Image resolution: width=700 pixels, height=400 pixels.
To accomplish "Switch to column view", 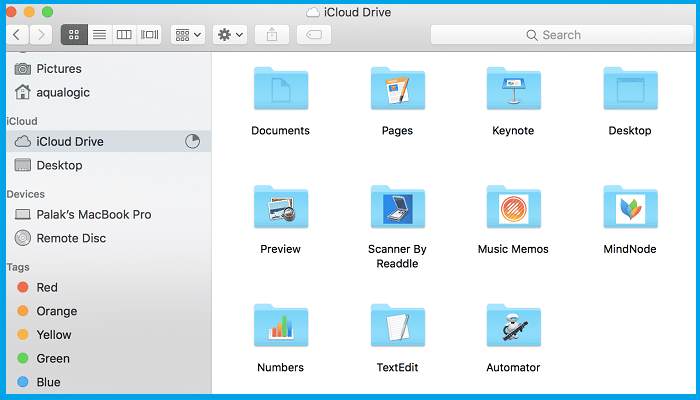I will 124,34.
